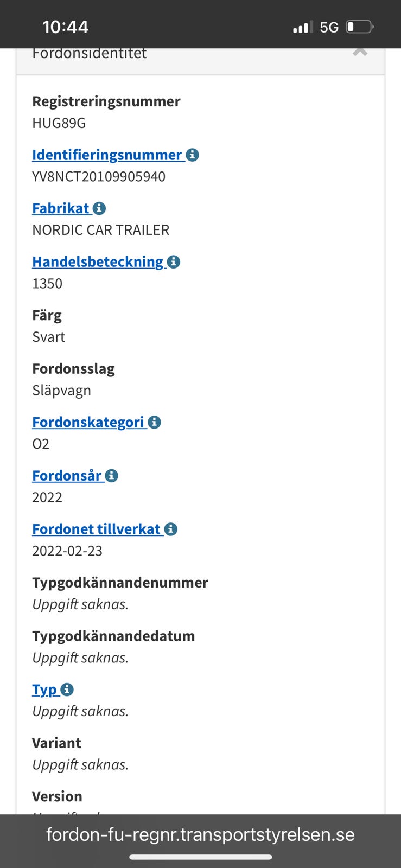The width and height of the screenshot is (401, 868).
Task: Click the info icon next to Fordonet tillverkat
Action: [170, 528]
